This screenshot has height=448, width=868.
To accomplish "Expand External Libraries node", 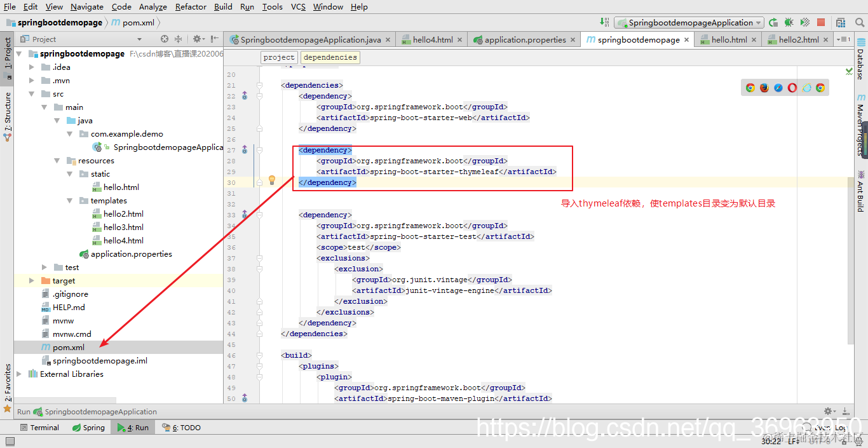I will click(19, 374).
